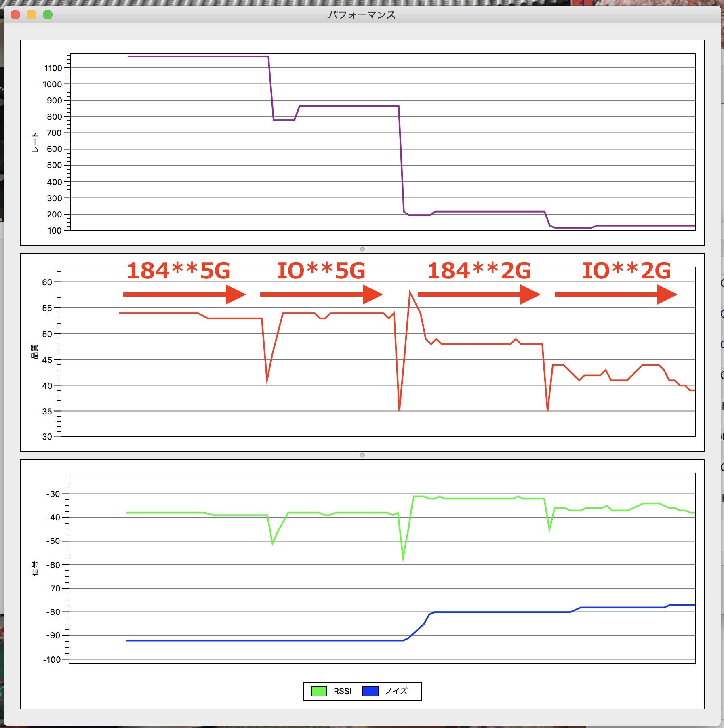The image size is (724, 728).
Task: Click the -90 tick on the 信号 axis
Action: coord(53,635)
